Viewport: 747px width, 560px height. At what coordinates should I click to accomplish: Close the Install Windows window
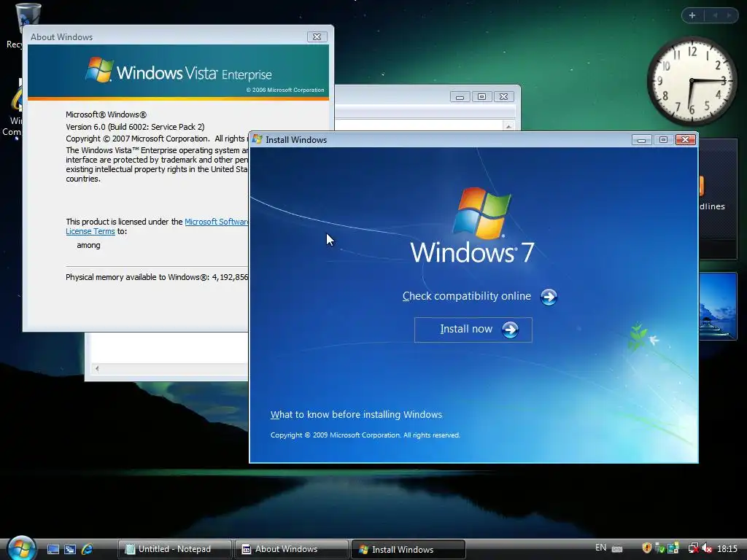[x=686, y=139]
